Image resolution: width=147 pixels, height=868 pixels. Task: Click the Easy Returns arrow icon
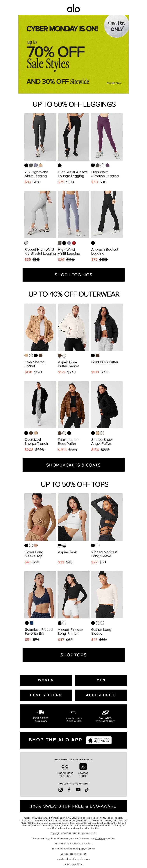pos(73,712)
